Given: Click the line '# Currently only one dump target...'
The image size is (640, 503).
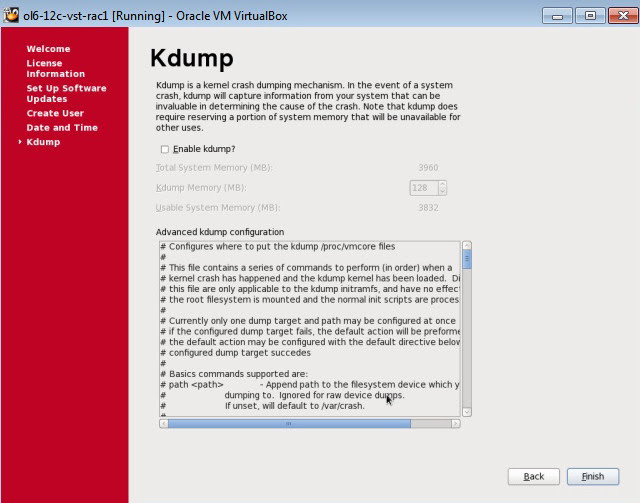Looking at the screenshot, I should tap(308, 321).
